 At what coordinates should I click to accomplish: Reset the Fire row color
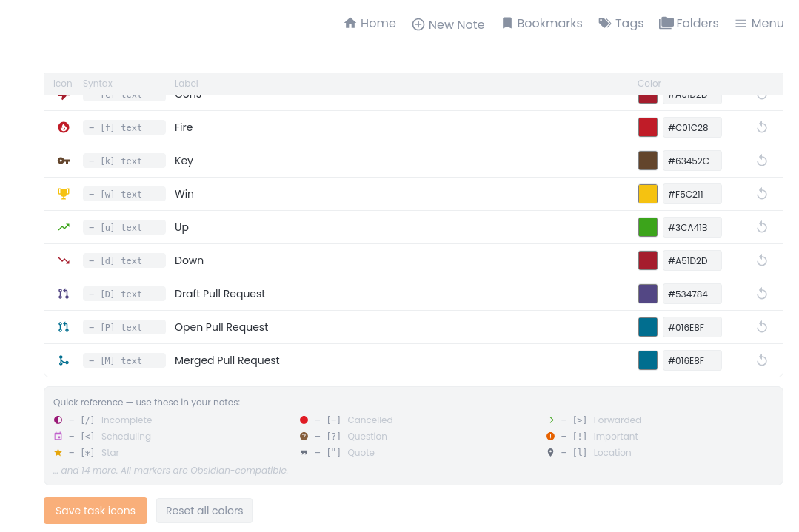click(762, 127)
